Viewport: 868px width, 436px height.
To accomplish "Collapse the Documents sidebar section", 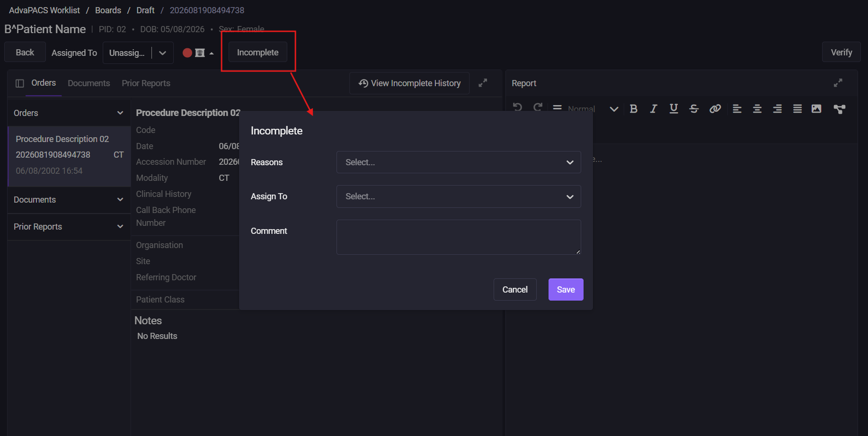I will 69,200.
